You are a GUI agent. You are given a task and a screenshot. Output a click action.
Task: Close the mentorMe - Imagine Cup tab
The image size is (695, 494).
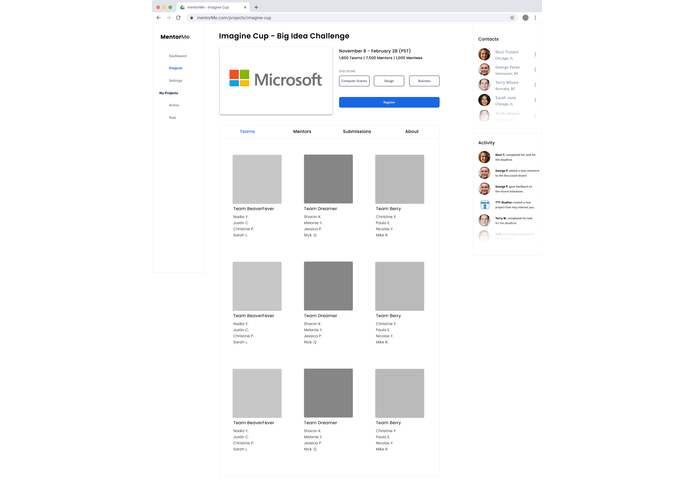coord(245,7)
